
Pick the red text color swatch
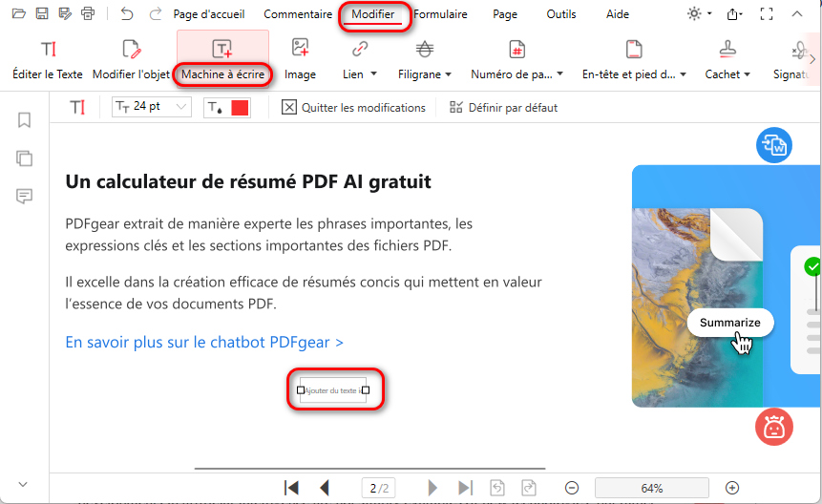[240, 108]
